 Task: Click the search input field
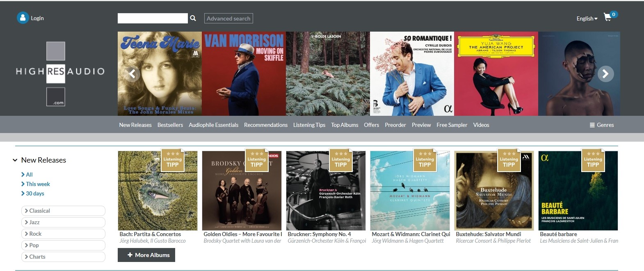tap(153, 18)
